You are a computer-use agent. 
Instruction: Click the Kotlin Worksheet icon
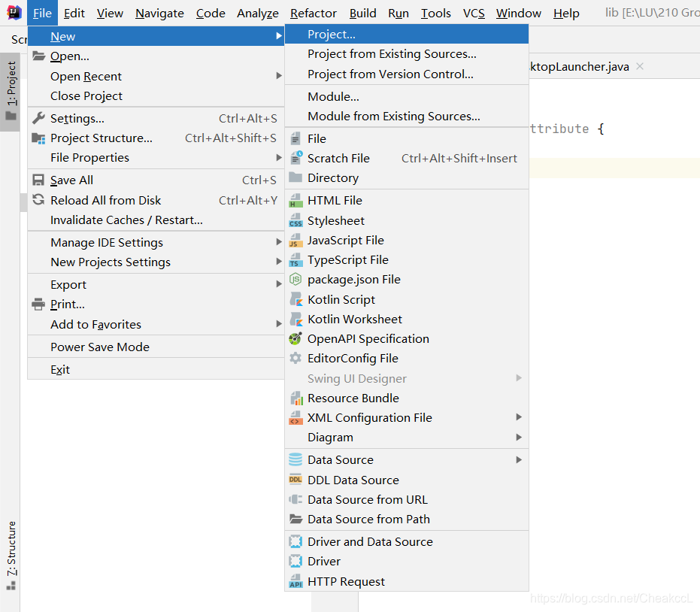[x=296, y=319]
